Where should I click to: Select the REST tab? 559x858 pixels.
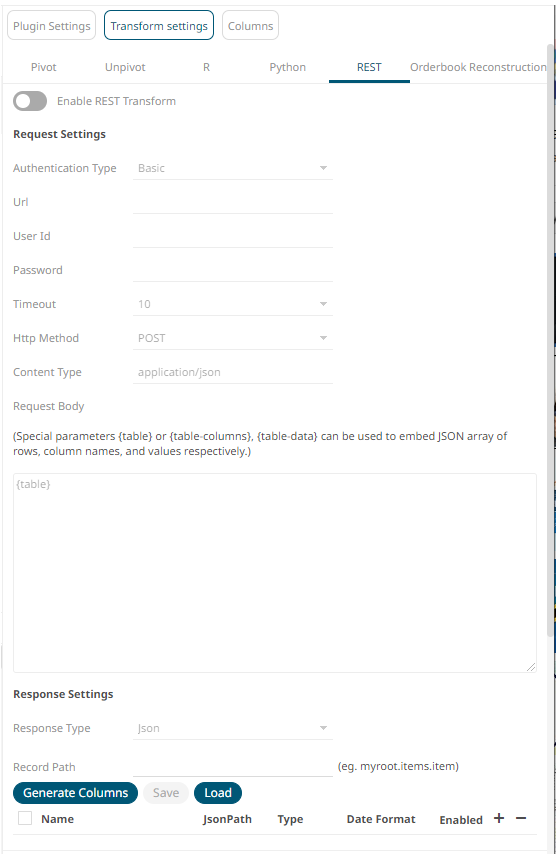[369, 67]
